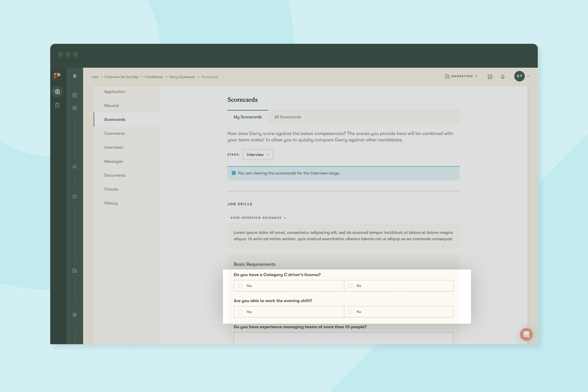Open the MARKETING workspace dropdown

[461, 76]
